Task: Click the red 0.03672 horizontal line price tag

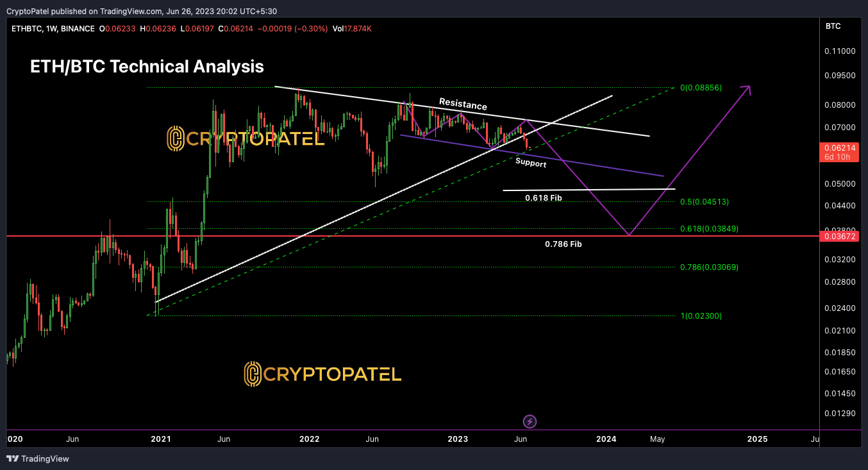Action: tap(839, 237)
